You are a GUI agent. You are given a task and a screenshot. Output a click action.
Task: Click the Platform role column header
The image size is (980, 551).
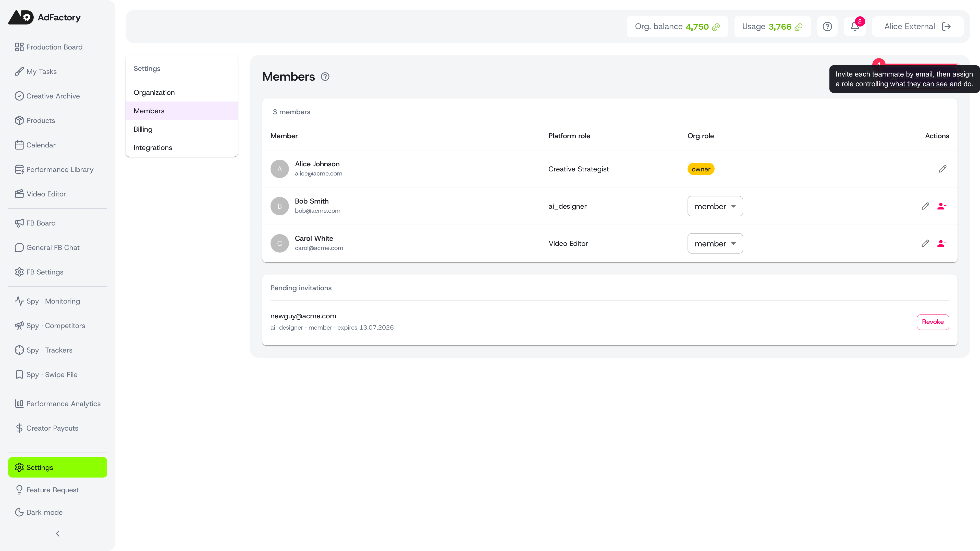(x=569, y=136)
